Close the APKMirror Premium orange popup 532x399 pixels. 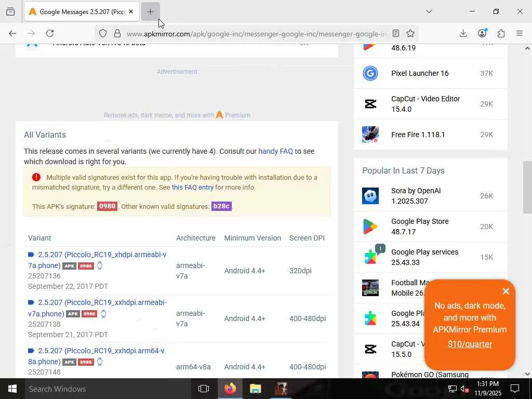point(506,291)
